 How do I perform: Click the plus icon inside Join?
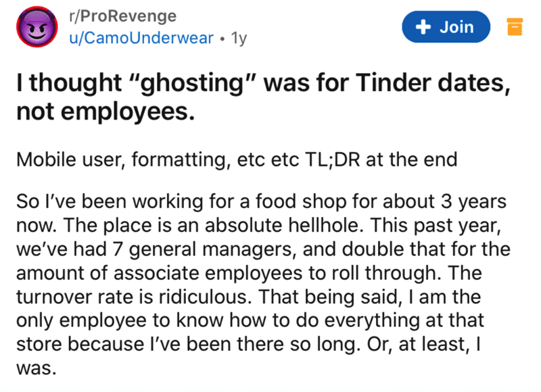point(423,27)
